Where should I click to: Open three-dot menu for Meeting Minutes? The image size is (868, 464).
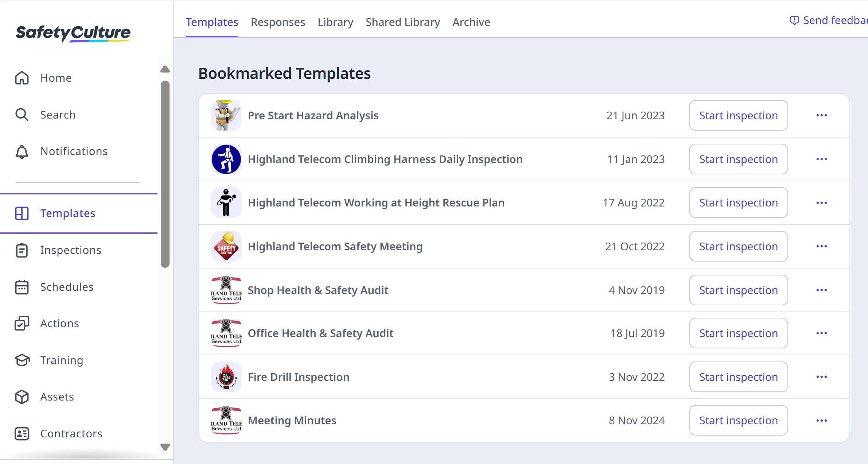pyautogui.click(x=821, y=421)
